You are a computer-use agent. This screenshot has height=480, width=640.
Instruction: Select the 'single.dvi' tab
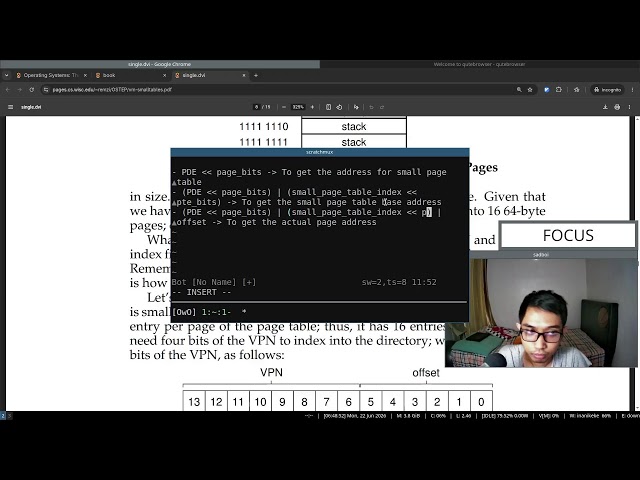click(x=210, y=75)
